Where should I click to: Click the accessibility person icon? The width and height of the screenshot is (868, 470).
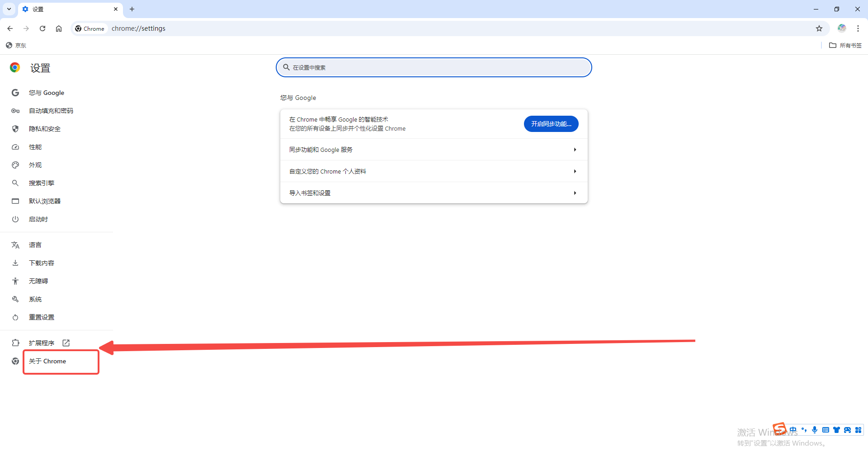point(15,281)
